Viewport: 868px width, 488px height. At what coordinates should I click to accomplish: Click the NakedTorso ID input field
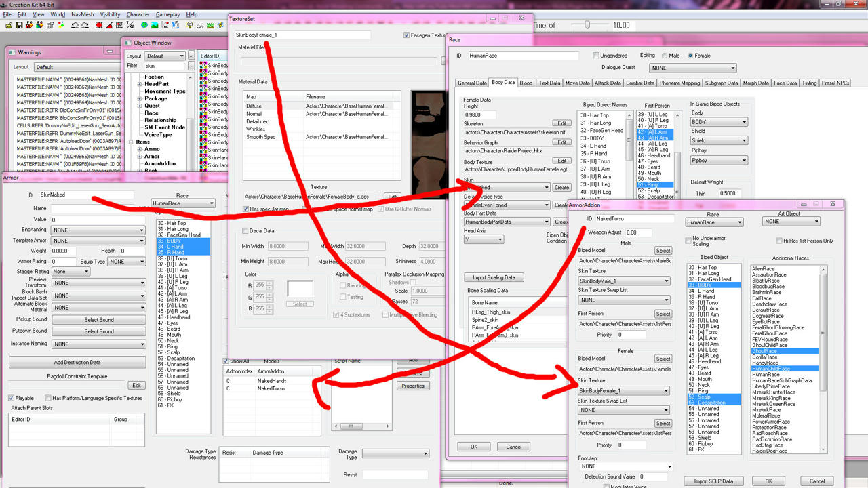pyautogui.click(x=635, y=219)
